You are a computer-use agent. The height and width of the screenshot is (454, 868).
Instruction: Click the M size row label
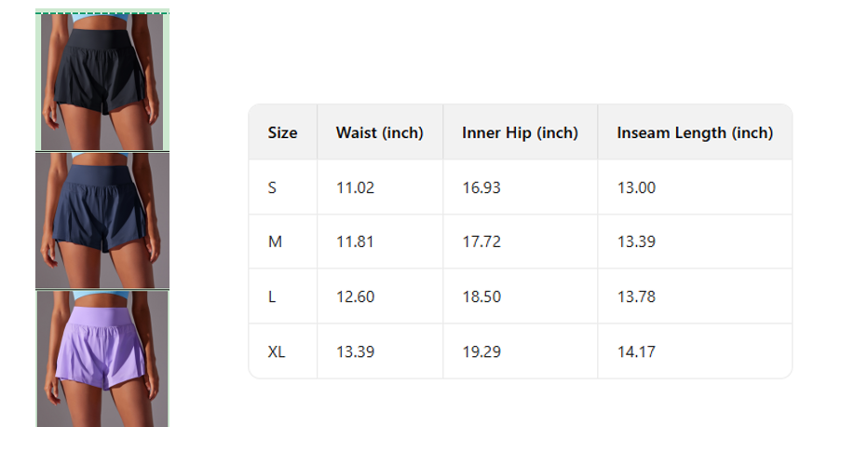coord(275,241)
